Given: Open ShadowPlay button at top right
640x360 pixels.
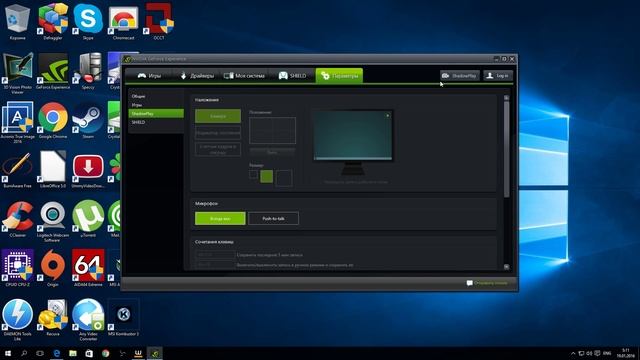Looking at the screenshot, I should pos(460,76).
